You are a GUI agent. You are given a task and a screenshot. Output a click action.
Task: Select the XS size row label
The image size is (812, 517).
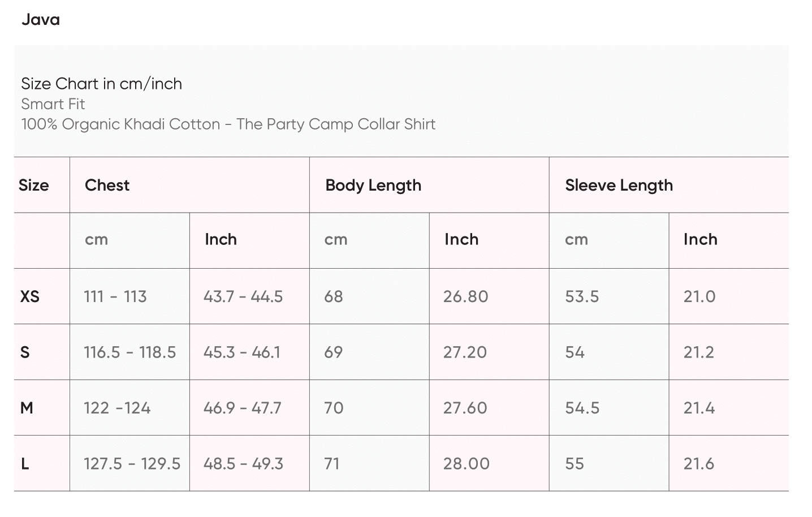[x=30, y=296]
